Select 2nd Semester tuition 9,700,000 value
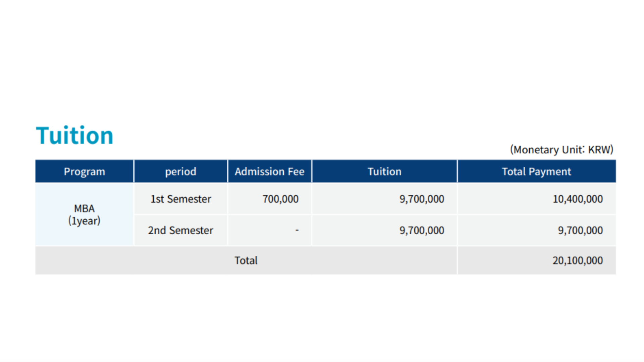This screenshot has width=644, height=362. pyautogui.click(x=422, y=230)
